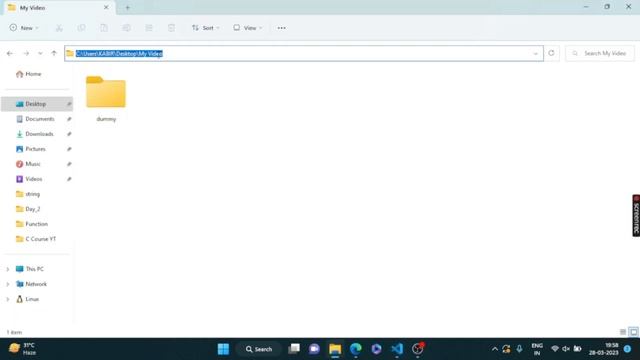640x360 pixels.
Task: Select Desktop in the sidebar
Action: click(x=37, y=104)
